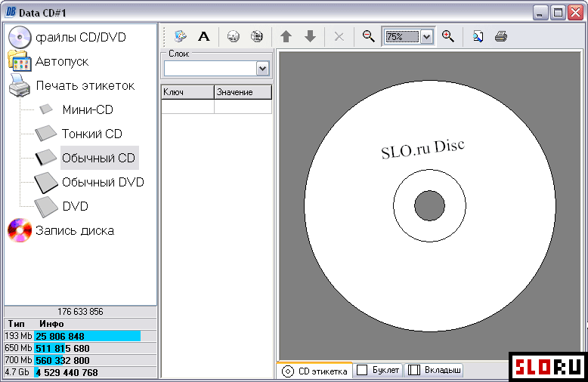The width and height of the screenshot is (588, 382).
Task: Click the Инфо column header
Action: [x=51, y=324]
